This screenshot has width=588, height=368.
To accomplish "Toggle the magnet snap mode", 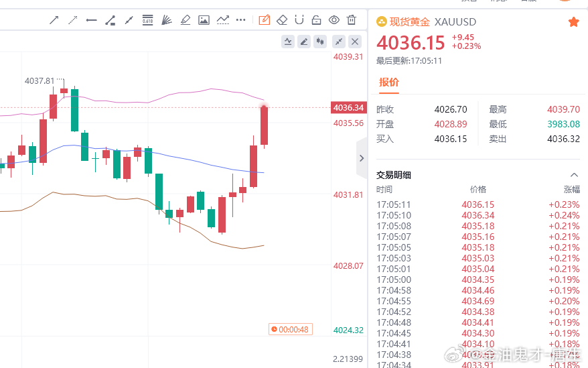I will click(x=299, y=20).
